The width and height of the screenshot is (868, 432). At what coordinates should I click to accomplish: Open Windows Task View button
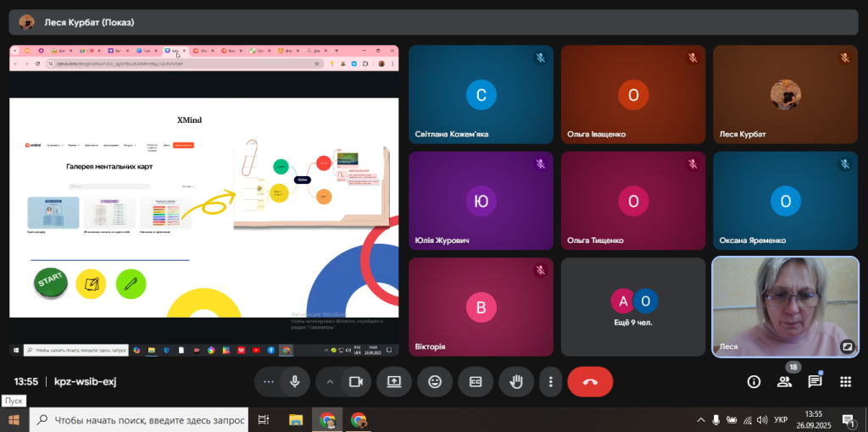[x=264, y=419]
